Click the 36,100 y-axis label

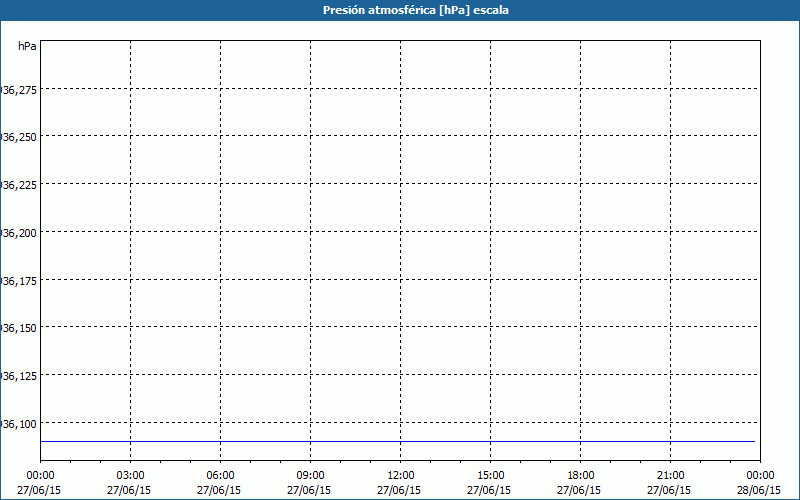[x=19, y=424]
